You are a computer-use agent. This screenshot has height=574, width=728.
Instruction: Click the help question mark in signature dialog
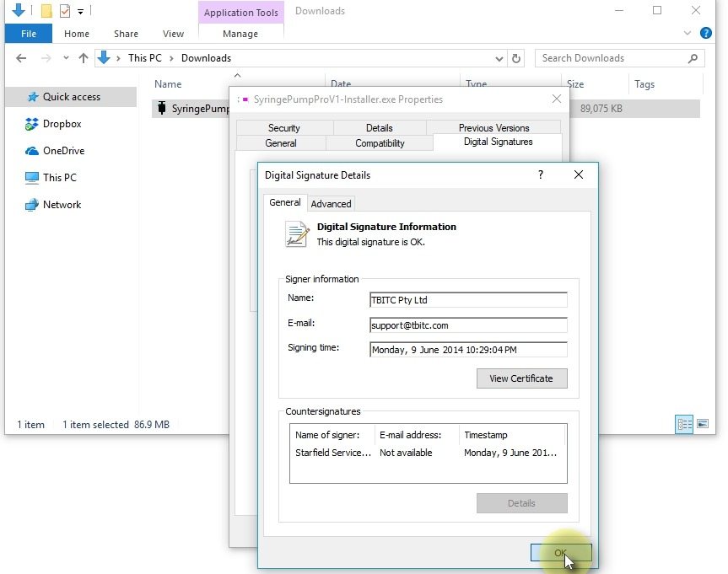[541, 174]
